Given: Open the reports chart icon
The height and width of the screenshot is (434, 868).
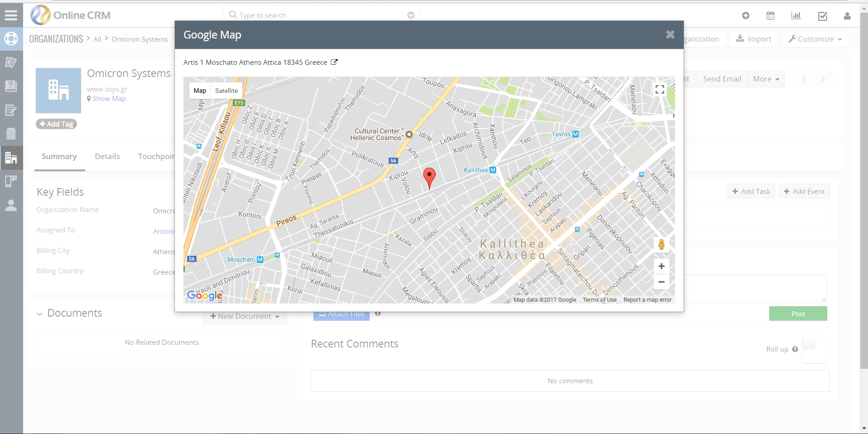Looking at the screenshot, I should 796,15.
